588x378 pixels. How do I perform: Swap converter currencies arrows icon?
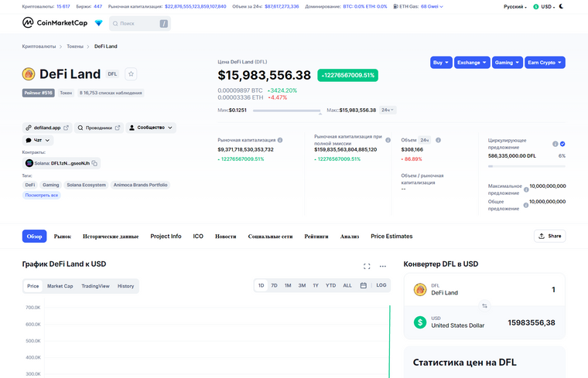pos(484,306)
